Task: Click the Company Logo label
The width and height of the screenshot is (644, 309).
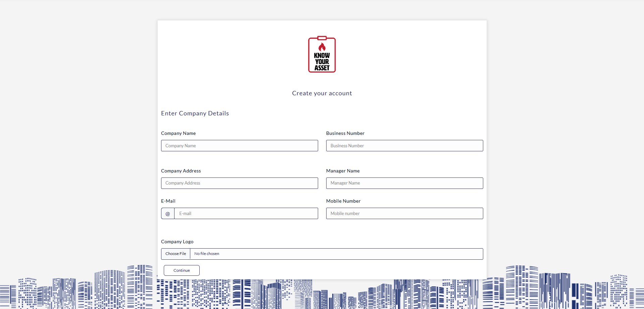Action: tap(177, 242)
